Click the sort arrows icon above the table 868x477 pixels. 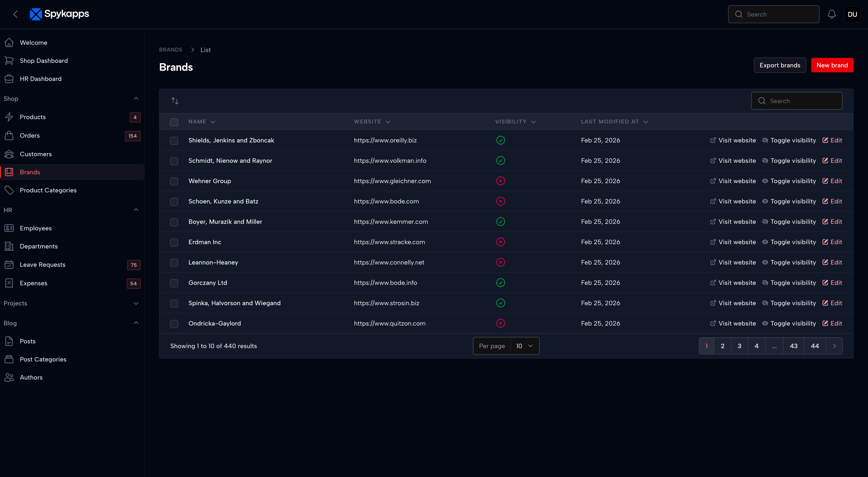(175, 100)
